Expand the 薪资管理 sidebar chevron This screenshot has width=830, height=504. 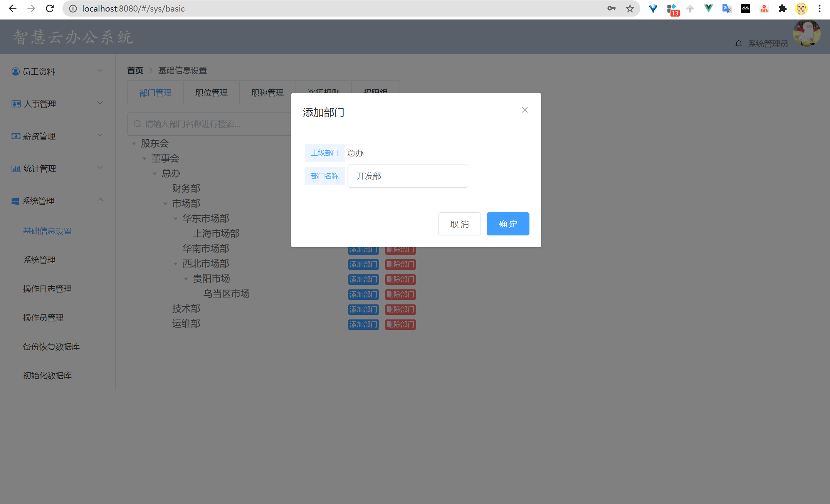100,135
